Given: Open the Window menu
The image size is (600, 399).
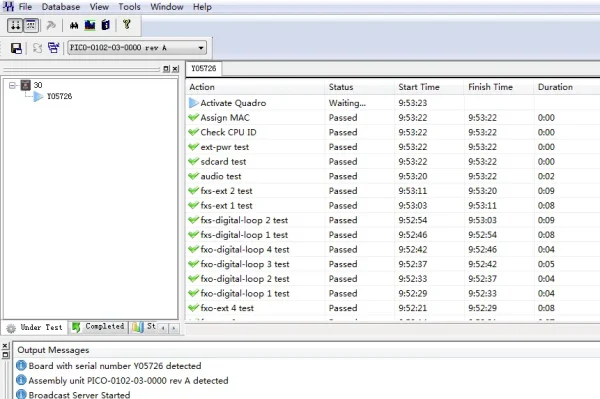Looking at the screenshot, I should [166, 7].
